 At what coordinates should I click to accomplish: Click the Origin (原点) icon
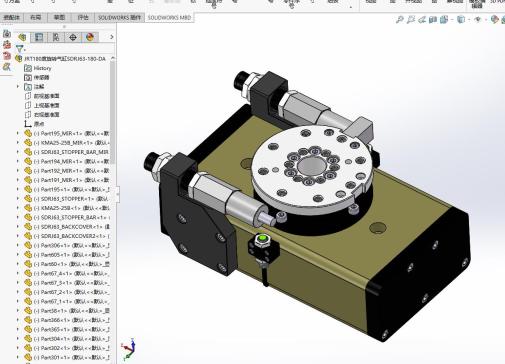pyautogui.click(x=28, y=124)
